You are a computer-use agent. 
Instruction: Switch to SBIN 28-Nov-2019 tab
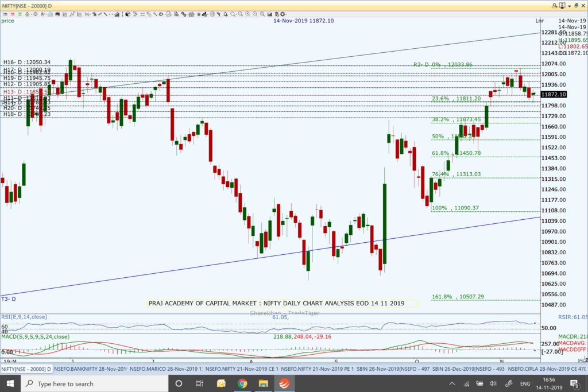click(x=393, y=369)
